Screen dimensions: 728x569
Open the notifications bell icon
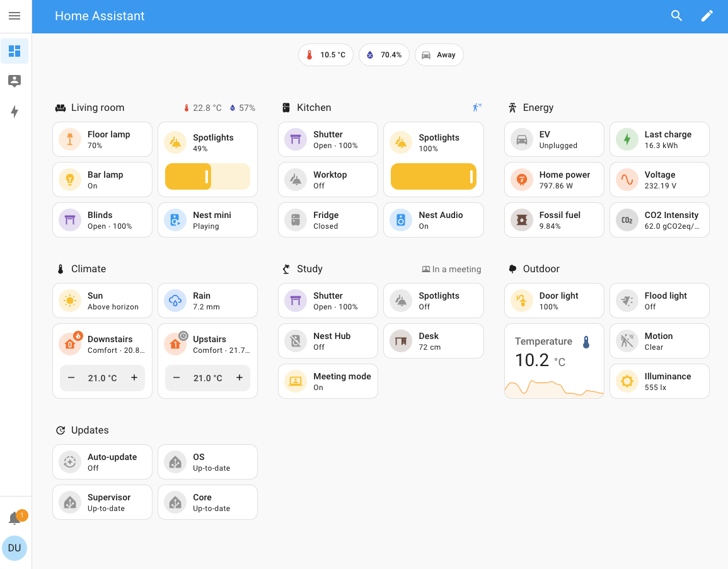[x=14, y=517]
